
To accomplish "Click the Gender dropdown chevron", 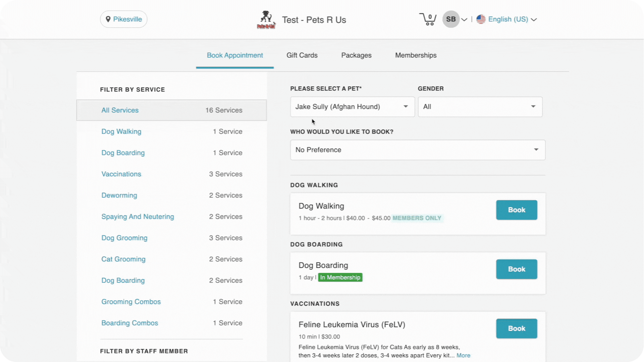I will tap(534, 107).
